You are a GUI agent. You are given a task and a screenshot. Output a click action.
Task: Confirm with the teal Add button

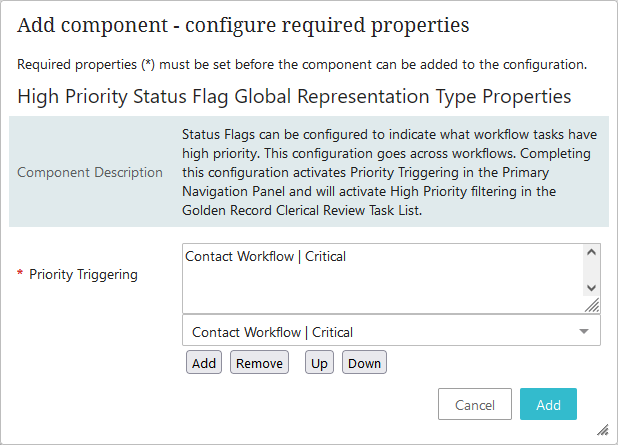pyautogui.click(x=548, y=405)
